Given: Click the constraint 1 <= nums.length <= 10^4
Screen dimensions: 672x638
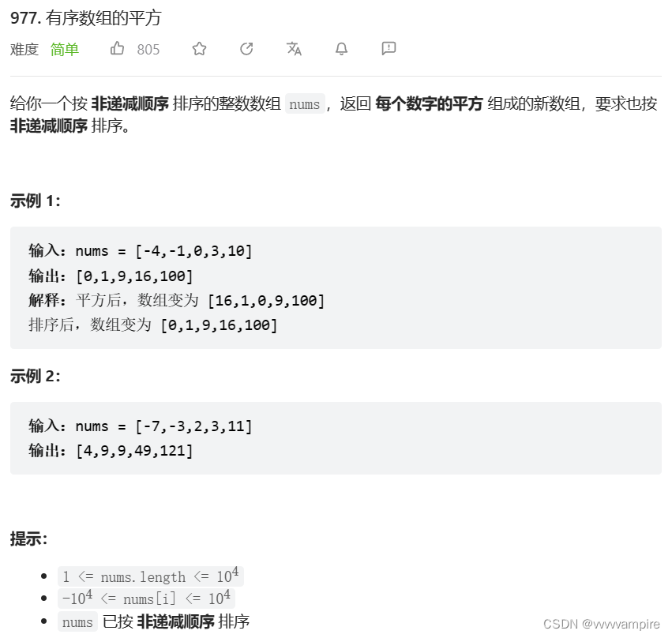Looking at the screenshot, I should coord(150,576).
